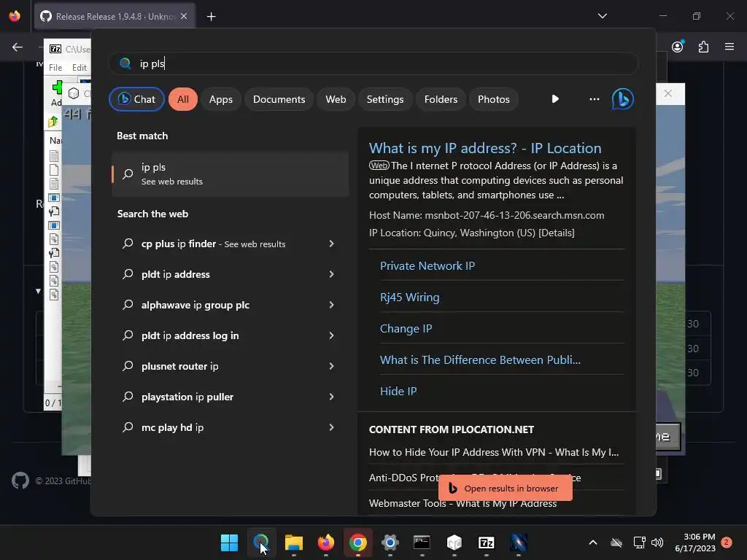The width and height of the screenshot is (747, 560).
Task: Switch to the Web filter
Action: (x=336, y=99)
